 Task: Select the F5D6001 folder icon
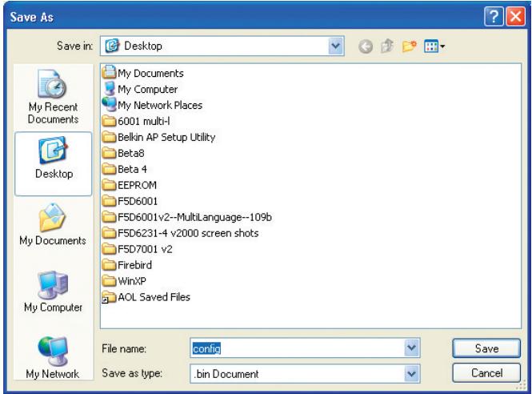[110, 201]
